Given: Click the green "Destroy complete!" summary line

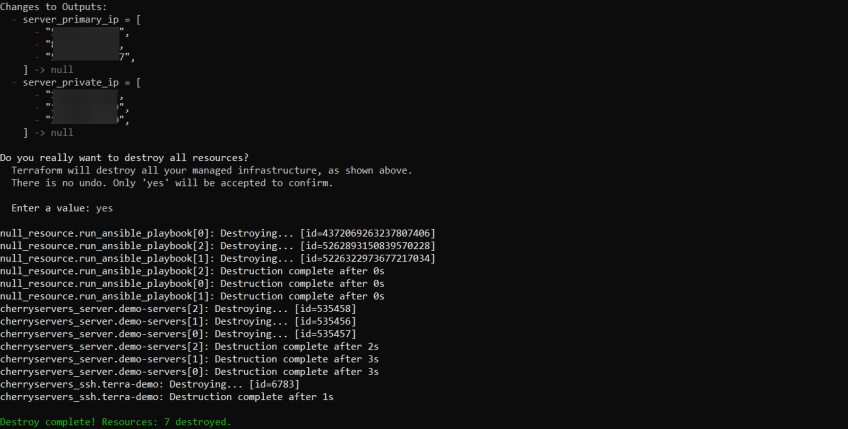Looking at the screenshot, I should point(115,422).
